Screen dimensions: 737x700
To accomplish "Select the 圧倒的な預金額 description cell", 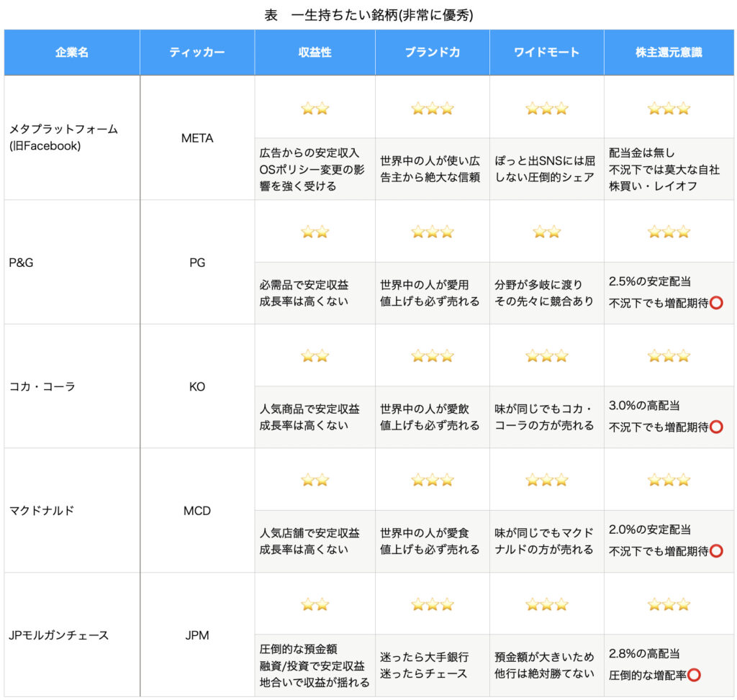I will click(x=315, y=665).
